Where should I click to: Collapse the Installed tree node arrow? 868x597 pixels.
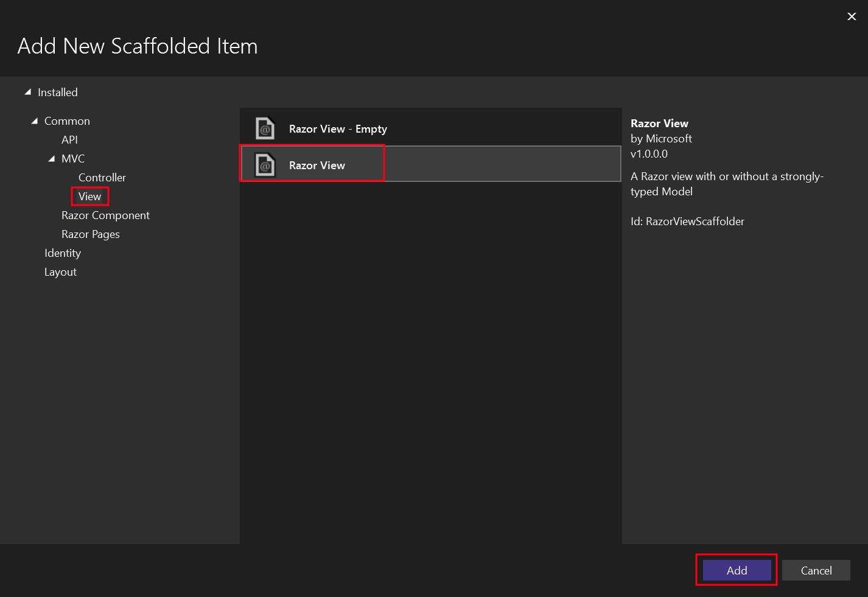(27, 92)
